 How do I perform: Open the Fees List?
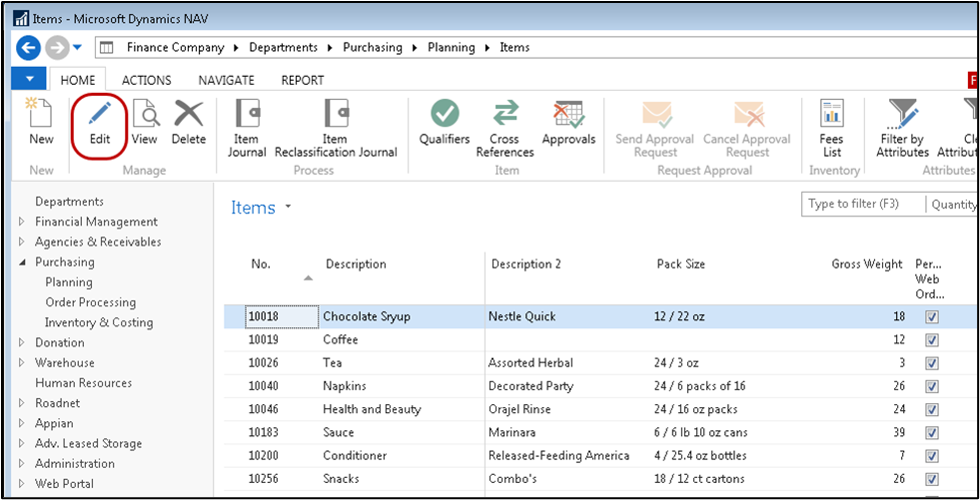[832, 129]
